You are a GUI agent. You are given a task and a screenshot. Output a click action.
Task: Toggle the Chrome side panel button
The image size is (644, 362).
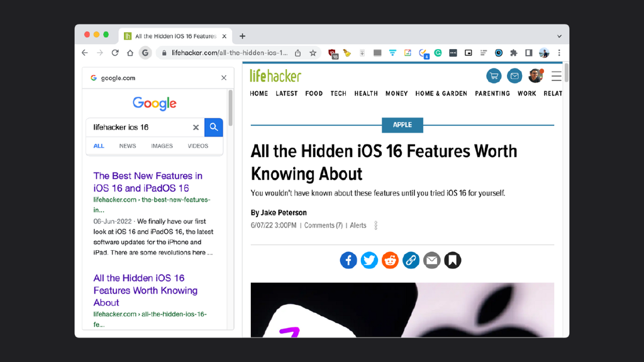(528, 53)
